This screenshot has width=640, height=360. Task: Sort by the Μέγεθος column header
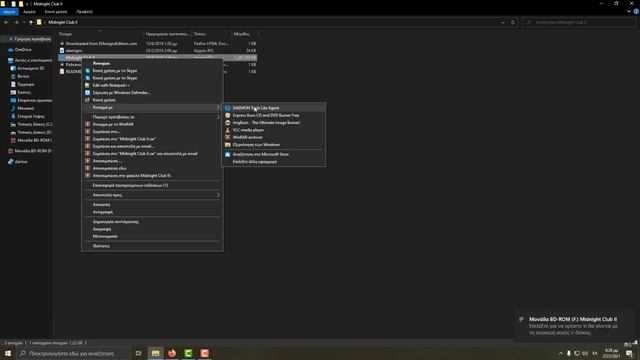[x=244, y=34]
